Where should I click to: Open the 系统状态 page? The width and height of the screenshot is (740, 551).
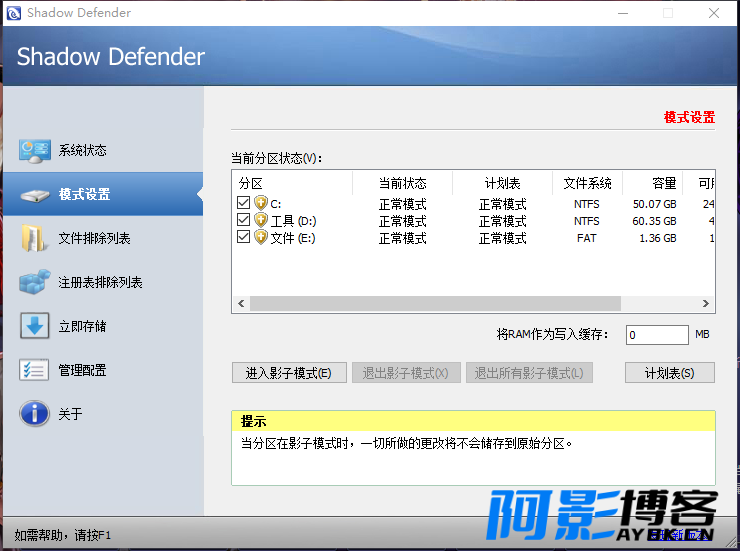pyautogui.click(x=103, y=150)
